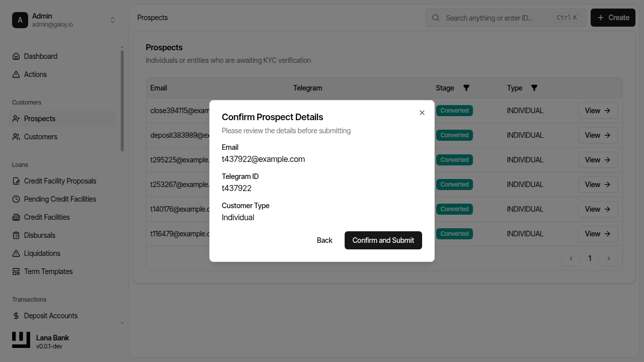This screenshot has width=644, height=362.
Task: Click Back in the dialog
Action: 325,240
